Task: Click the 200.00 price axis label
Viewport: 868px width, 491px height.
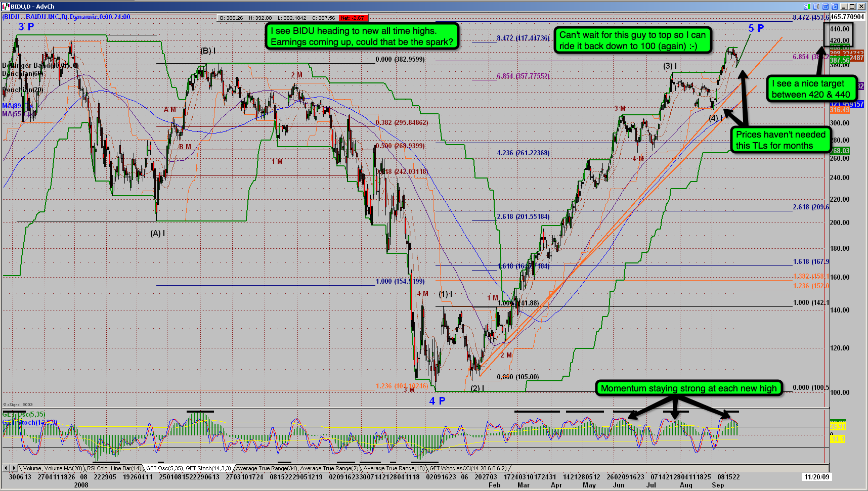Action: click(x=840, y=222)
